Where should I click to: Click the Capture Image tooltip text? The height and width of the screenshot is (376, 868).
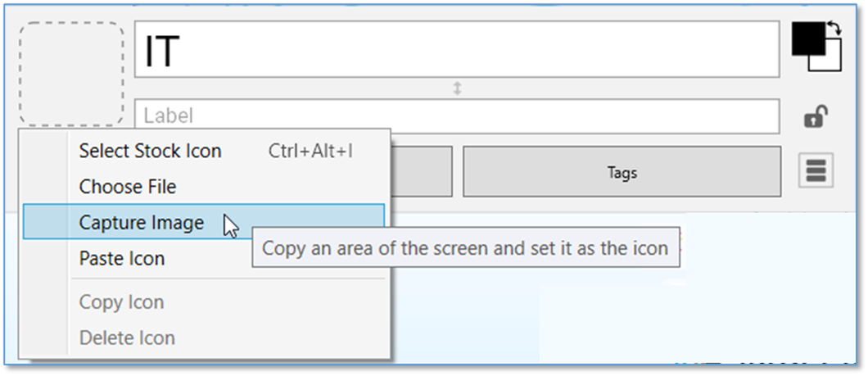[464, 247]
